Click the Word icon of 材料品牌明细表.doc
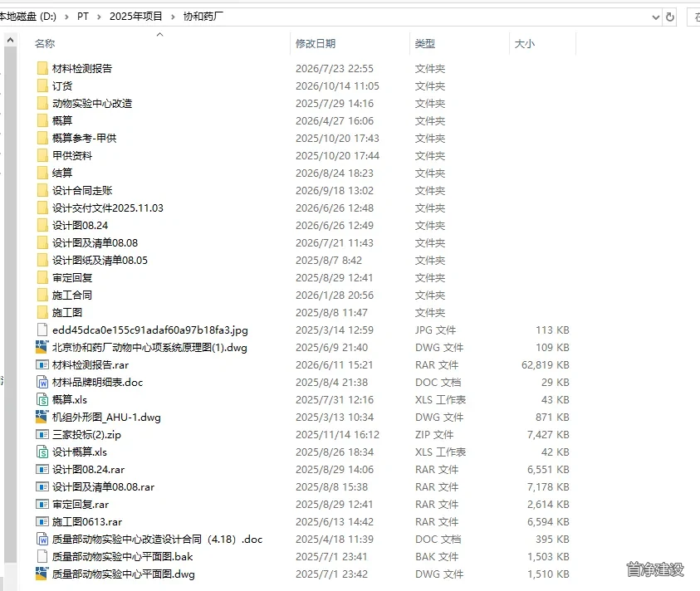The width and height of the screenshot is (700, 591). click(x=42, y=382)
